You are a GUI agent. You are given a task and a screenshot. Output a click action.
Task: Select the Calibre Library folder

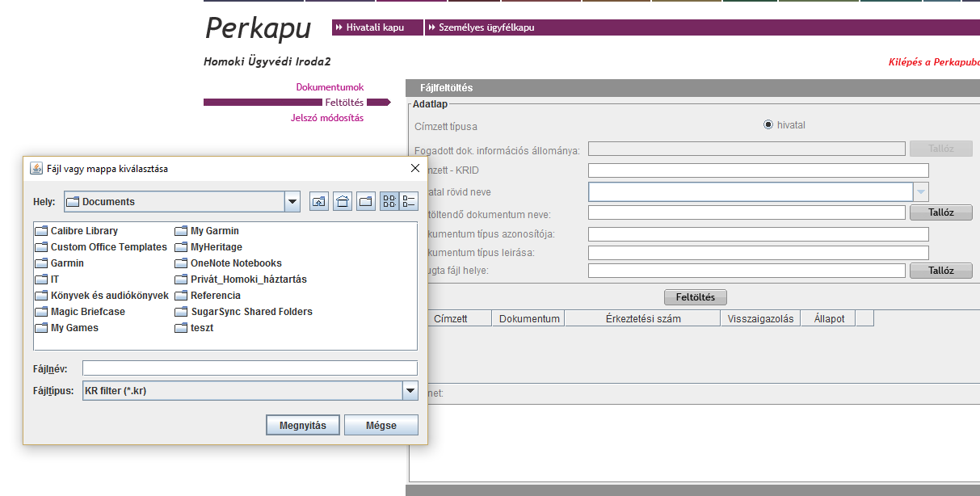[x=77, y=231]
